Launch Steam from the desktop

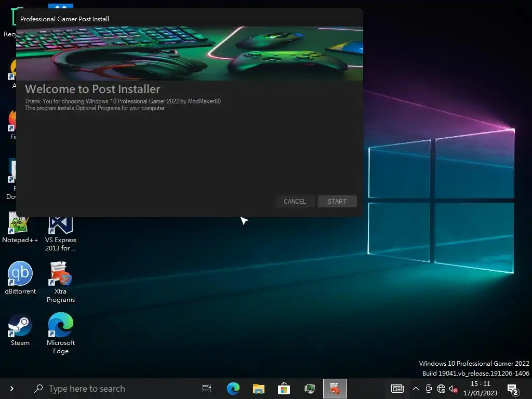tap(20, 329)
